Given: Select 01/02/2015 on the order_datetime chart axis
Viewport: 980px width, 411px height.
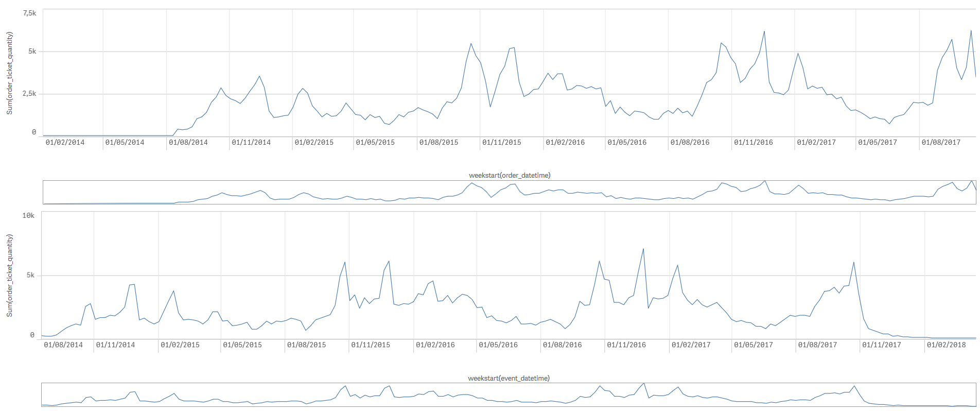Looking at the screenshot, I should pos(314,142).
